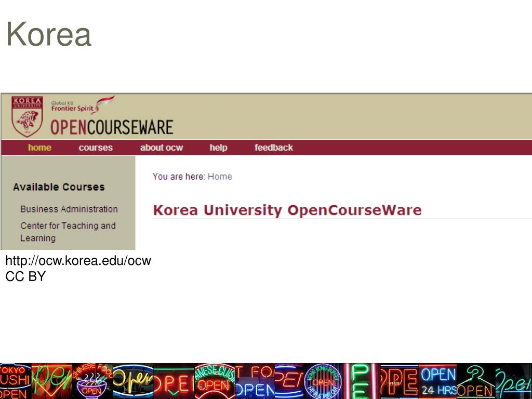Open the feedback menu item
The image size is (532, 399).
pos(274,148)
